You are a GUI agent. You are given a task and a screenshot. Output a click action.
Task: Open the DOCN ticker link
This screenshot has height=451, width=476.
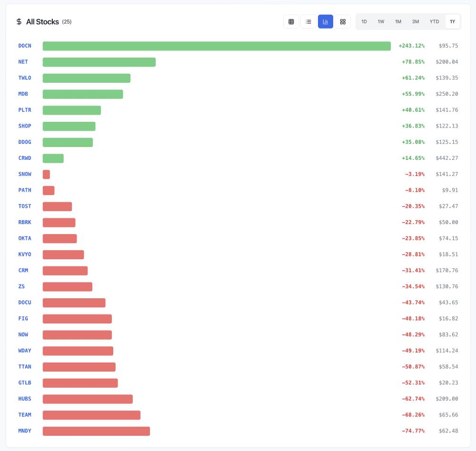[x=25, y=46]
